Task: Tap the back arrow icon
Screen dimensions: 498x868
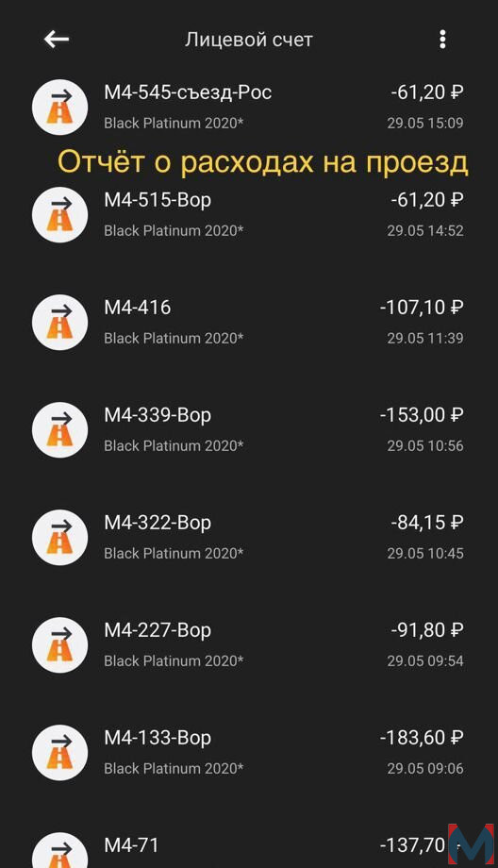Action: pyautogui.click(x=57, y=40)
